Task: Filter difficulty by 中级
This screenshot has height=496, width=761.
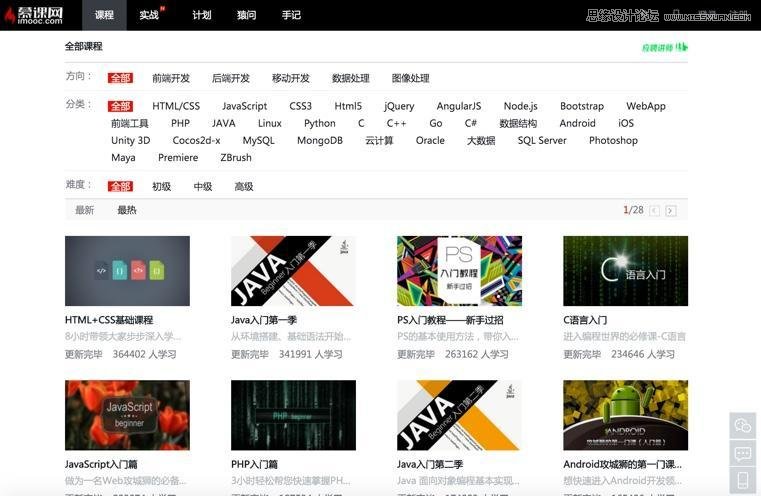Action: coord(203,186)
